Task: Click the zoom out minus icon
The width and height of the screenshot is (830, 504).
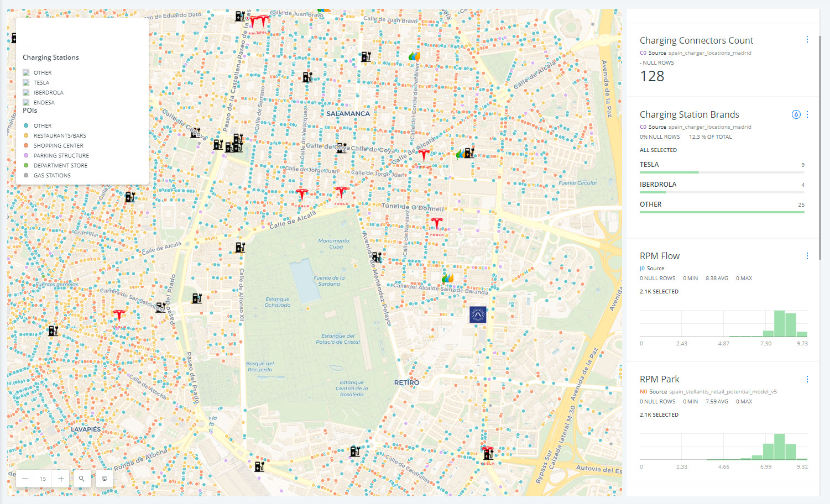Action: (25, 479)
